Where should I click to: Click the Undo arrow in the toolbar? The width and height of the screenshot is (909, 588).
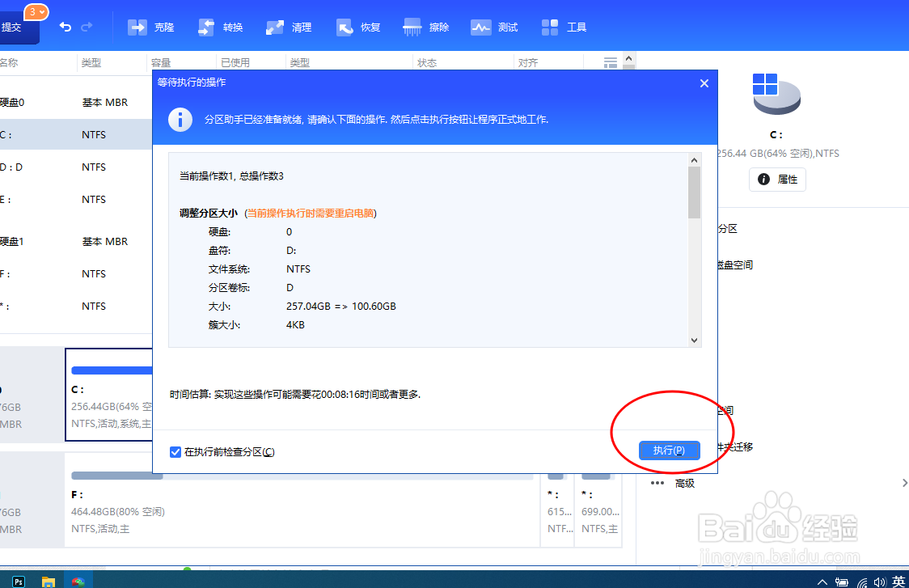[65, 27]
